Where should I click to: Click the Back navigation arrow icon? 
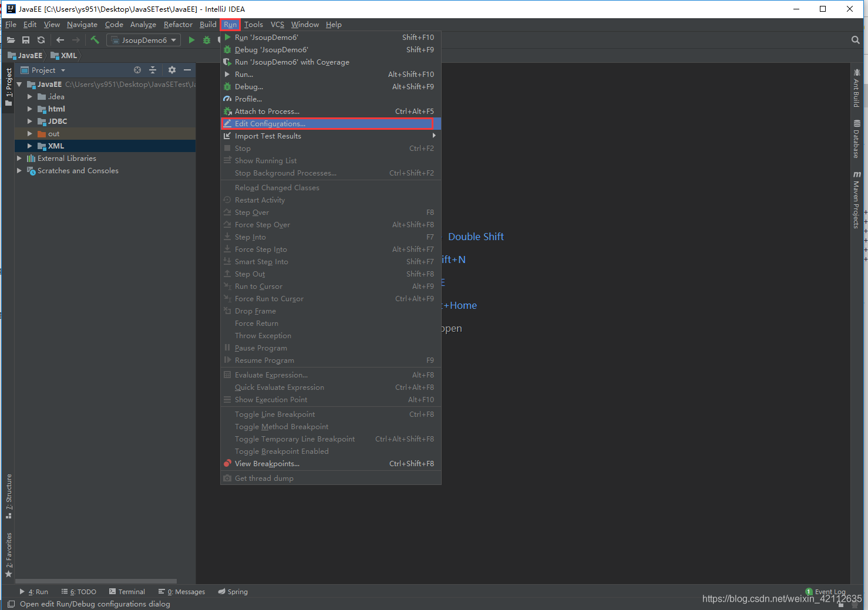click(x=60, y=40)
